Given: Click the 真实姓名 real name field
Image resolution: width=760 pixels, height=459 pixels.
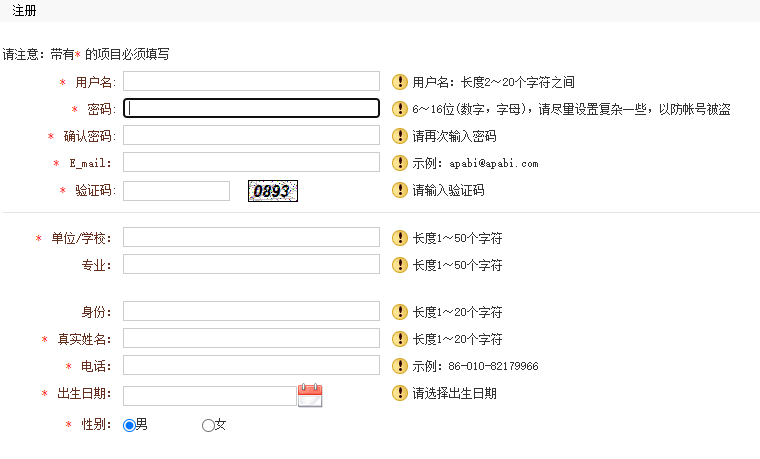Looking at the screenshot, I should click(x=251, y=338).
